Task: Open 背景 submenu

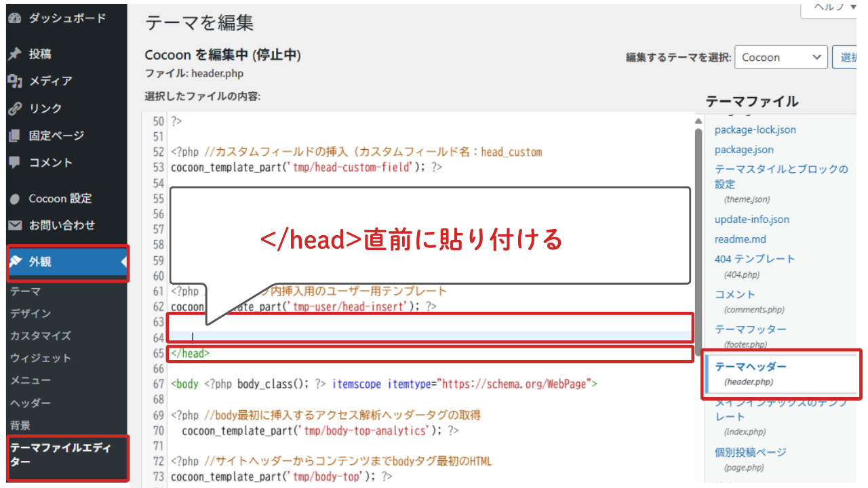Action: tap(20, 426)
